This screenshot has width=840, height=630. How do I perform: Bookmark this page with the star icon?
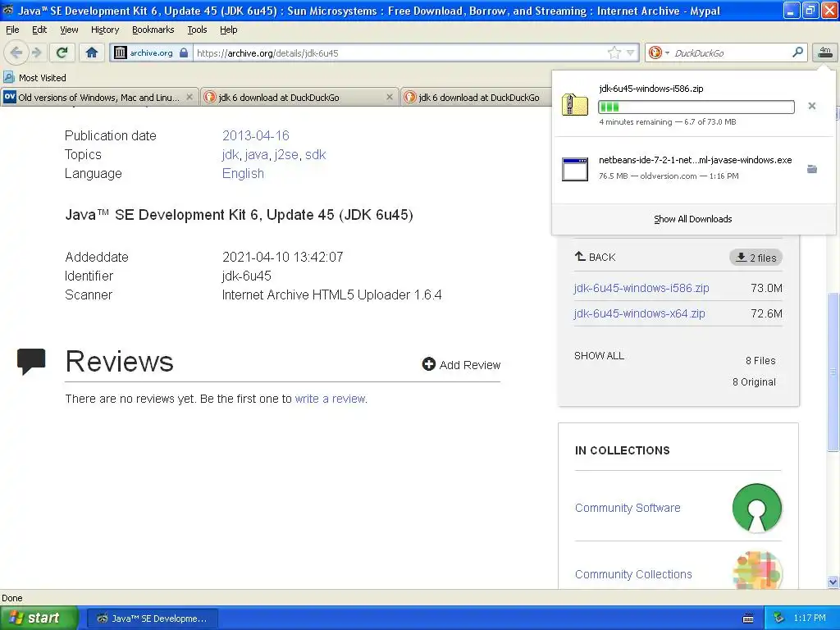(614, 52)
